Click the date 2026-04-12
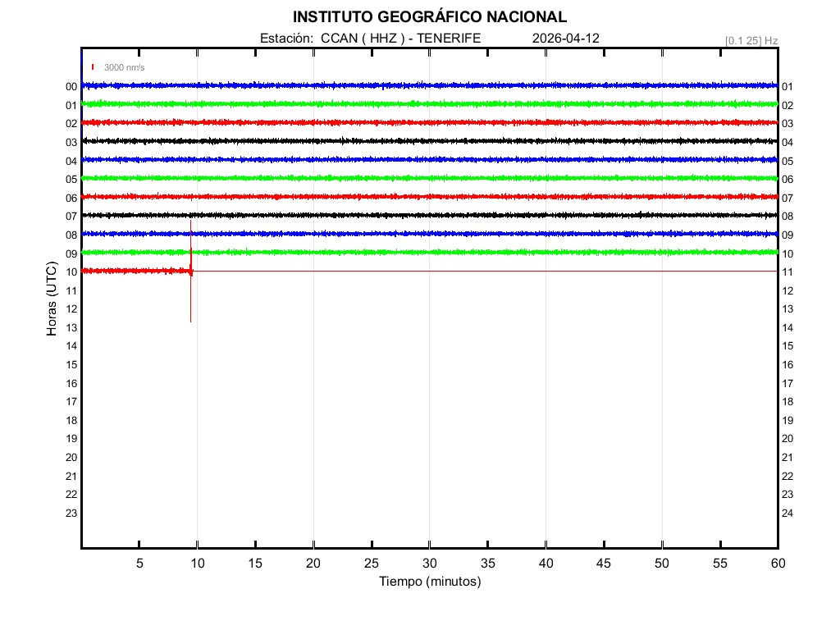This screenshot has height=630, width=840. pos(566,39)
